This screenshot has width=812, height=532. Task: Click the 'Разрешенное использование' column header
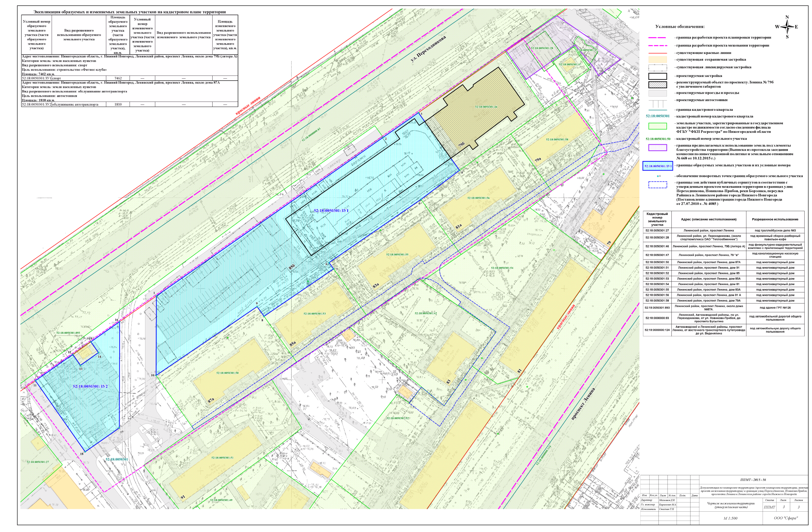point(775,219)
